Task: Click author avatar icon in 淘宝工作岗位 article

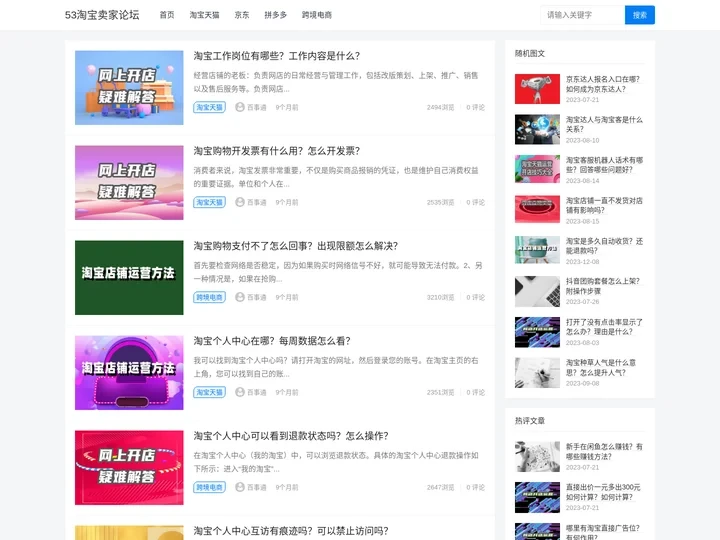Action: tap(240, 107)
